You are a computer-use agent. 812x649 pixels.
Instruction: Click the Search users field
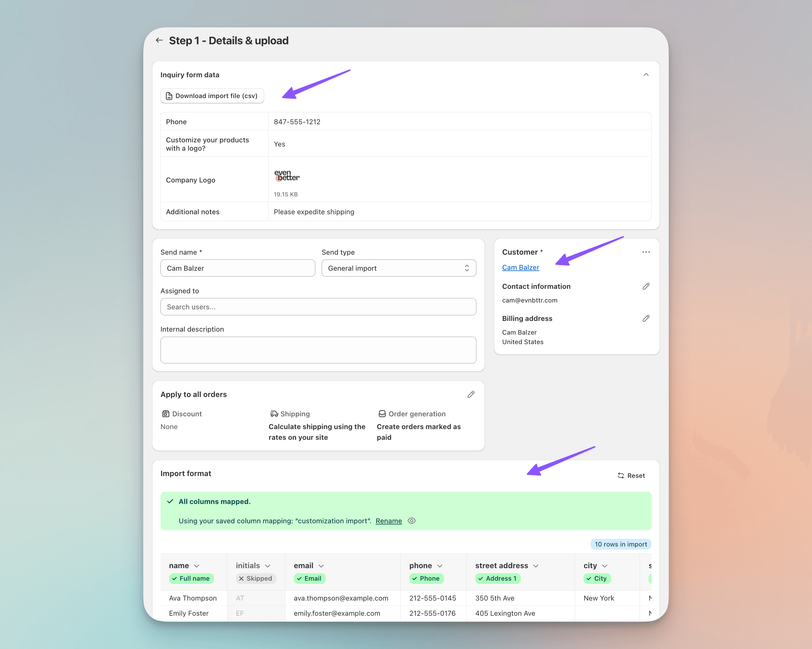coord(318,307)
